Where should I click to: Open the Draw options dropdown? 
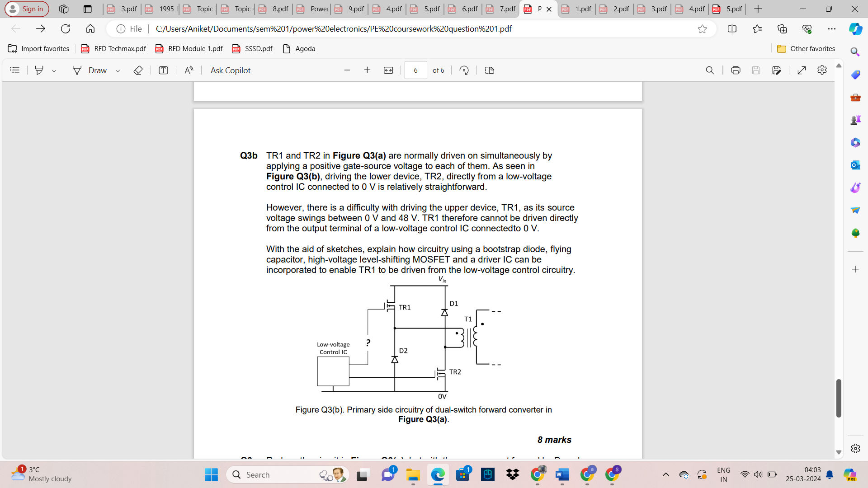click(118, 70)
